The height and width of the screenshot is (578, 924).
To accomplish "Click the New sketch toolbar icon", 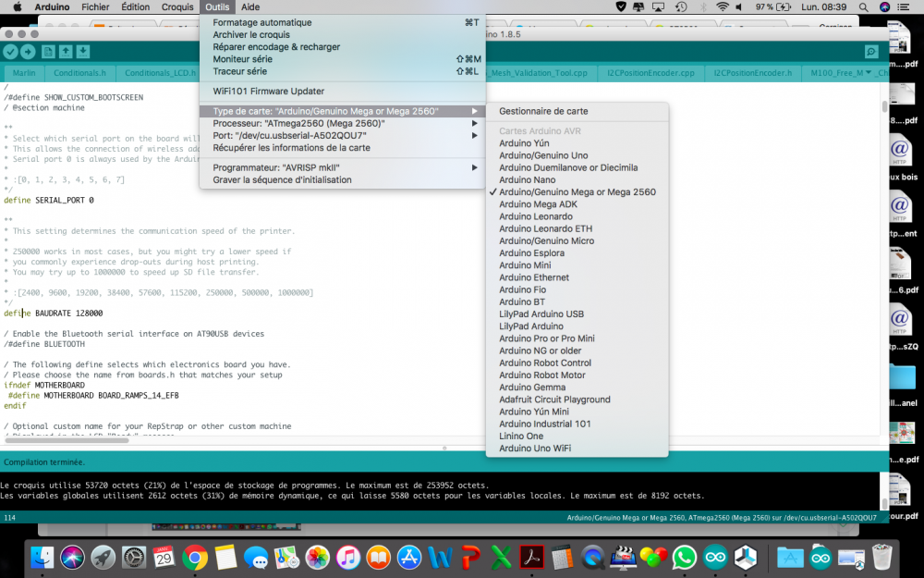I will pos(48,52).
